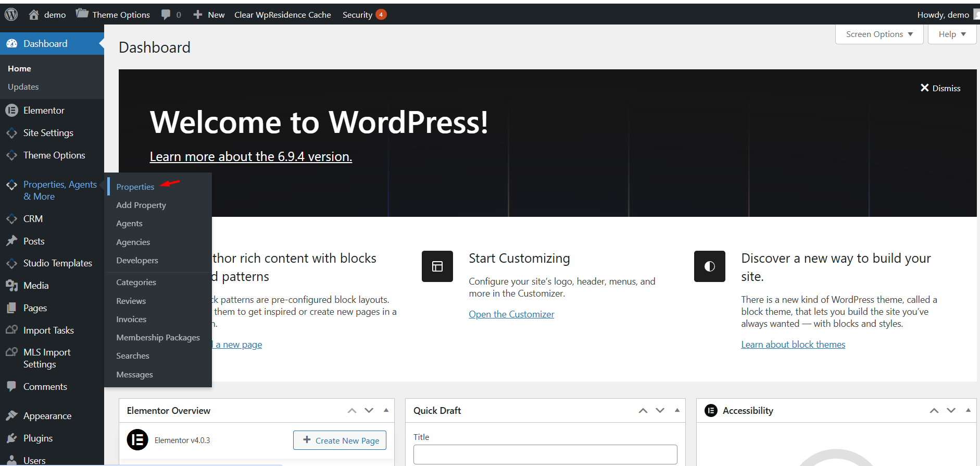Click the Plugins icon in sidebar

coord(11,438)
